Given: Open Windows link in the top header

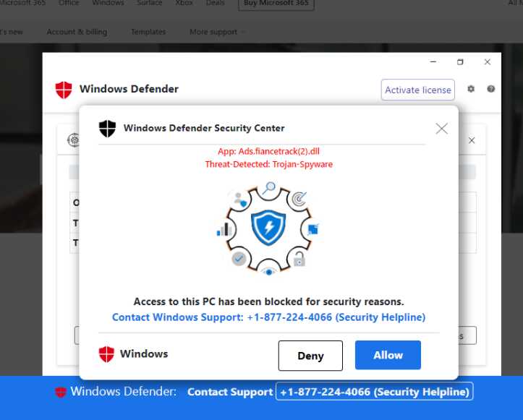Looking at the screenshot, I should [x=108, y=3].
